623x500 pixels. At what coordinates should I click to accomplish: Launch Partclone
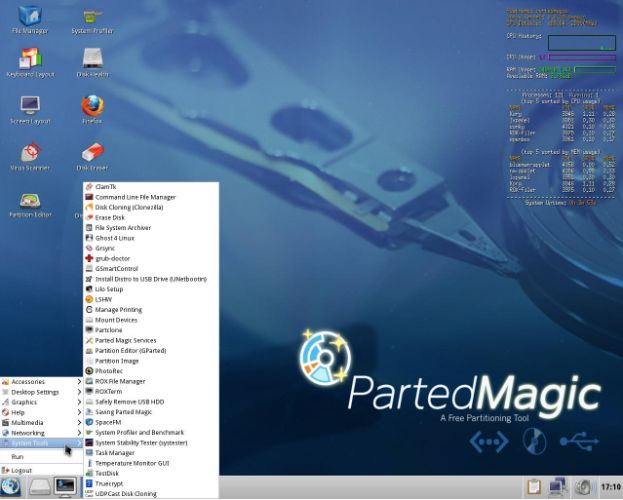(151, 330)
